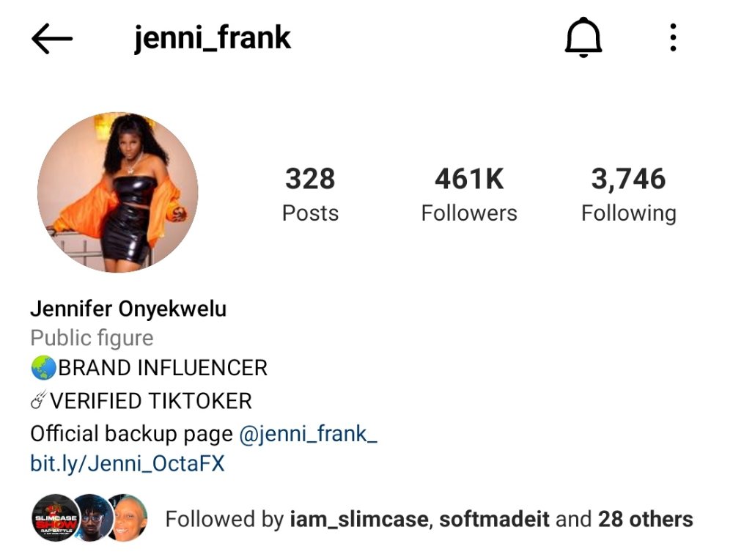Select the jenni_frank username header
Image resolution: width=733 pixels, height=560 pixels.
point(213,38)
